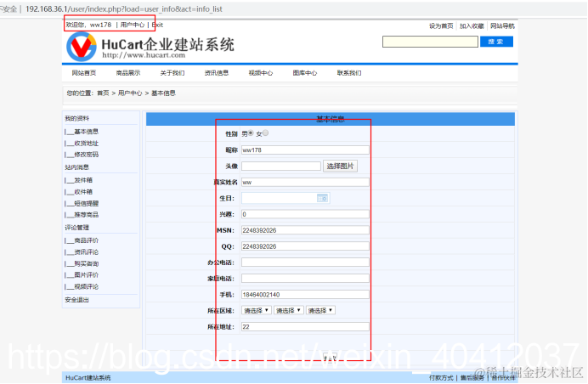Viewport: 588px width, 384px height.
Task: Open 基本信息 in the sidebar
Action: coord(87,132)
